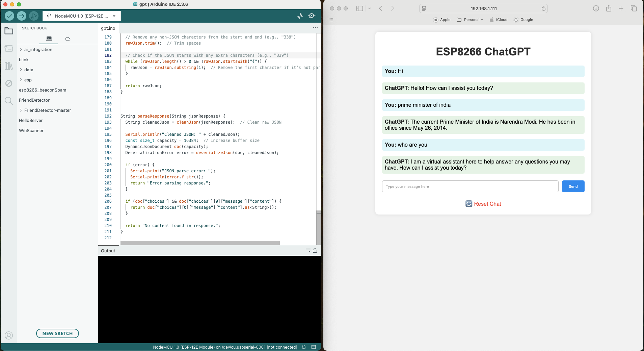Go forward in Safari

tap(393, 8)
